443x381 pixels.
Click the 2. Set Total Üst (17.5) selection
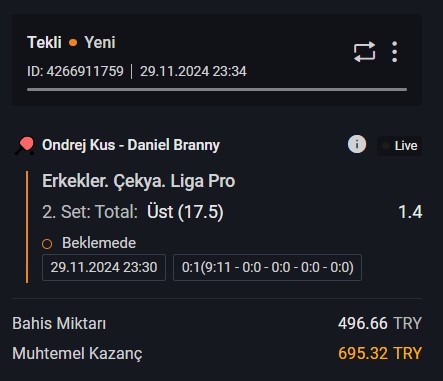tap(133, 212)
